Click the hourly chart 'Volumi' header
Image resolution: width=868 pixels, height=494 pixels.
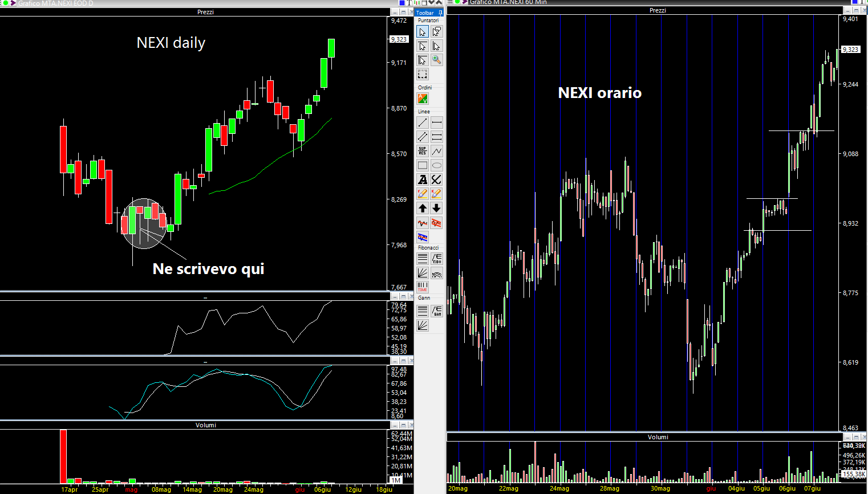pyautogui.click(x=658, y=437)
